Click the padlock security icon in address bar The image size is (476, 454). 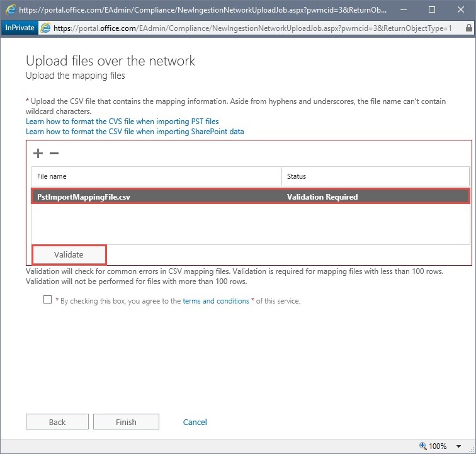pos(468,28)
